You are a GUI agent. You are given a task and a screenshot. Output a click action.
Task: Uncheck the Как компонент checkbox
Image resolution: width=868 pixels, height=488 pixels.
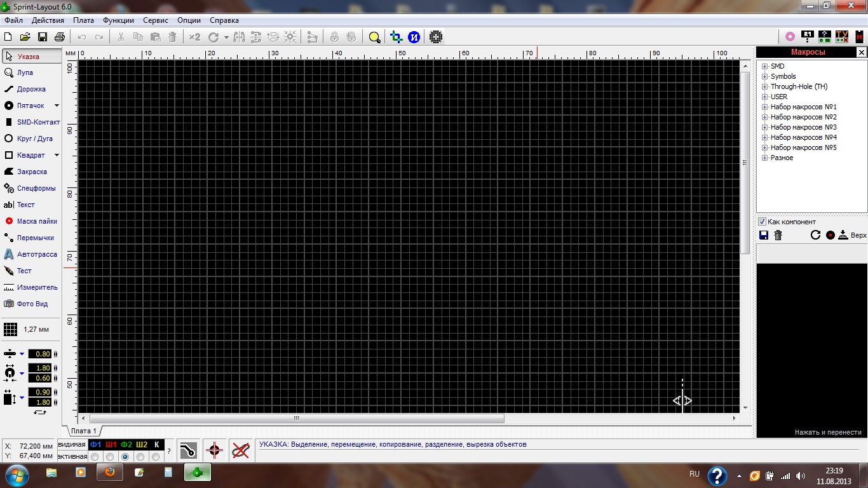[763, 222]
